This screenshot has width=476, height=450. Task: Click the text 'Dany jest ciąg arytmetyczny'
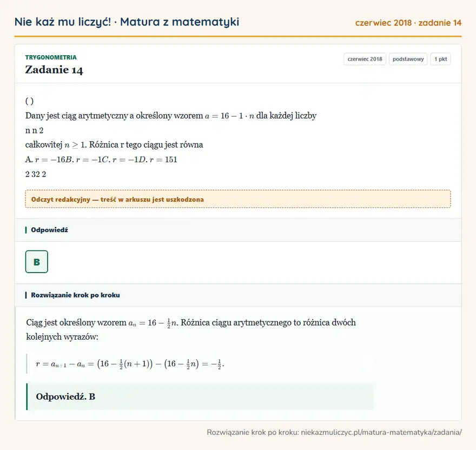coord(77,116)
